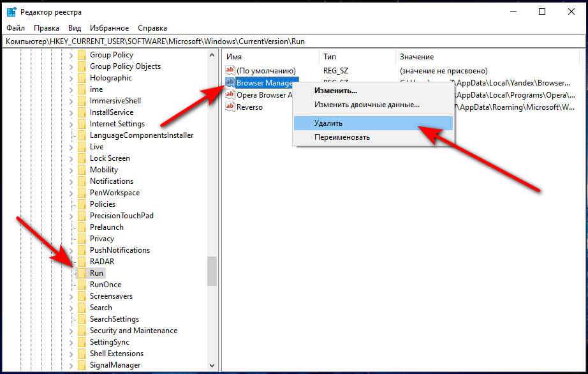The height and width of the screenshot is (374, 588).
Task: Click the tree pane vertical scrollbar thumb
Action: pyautogui.click(x=212, y=271)
